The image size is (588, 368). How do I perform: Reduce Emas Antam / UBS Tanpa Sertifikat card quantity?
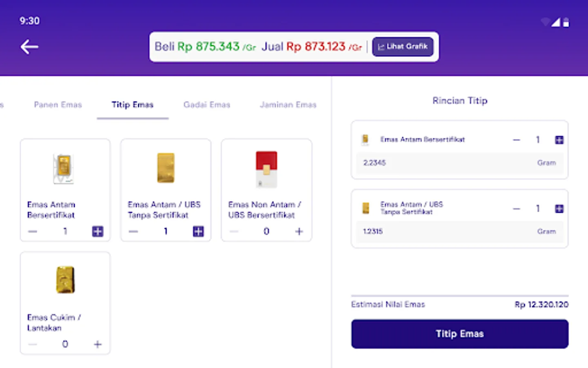click(133, 231)
